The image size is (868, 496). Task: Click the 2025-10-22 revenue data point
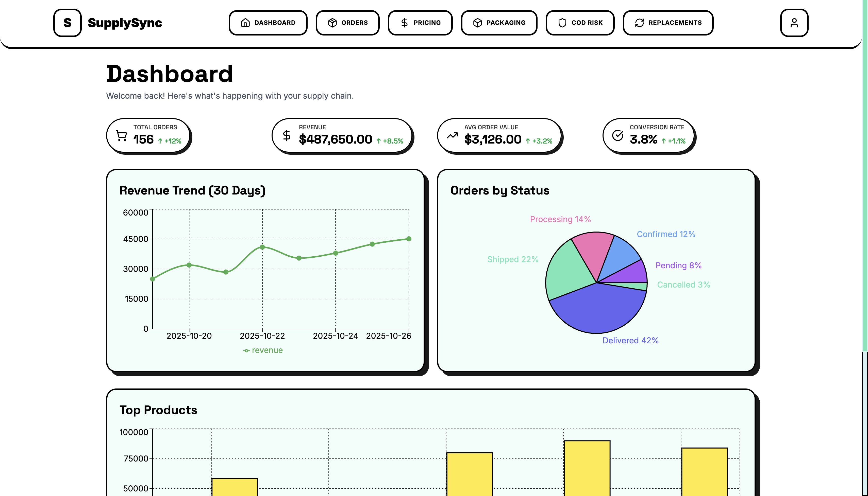[x=262, y=247]
